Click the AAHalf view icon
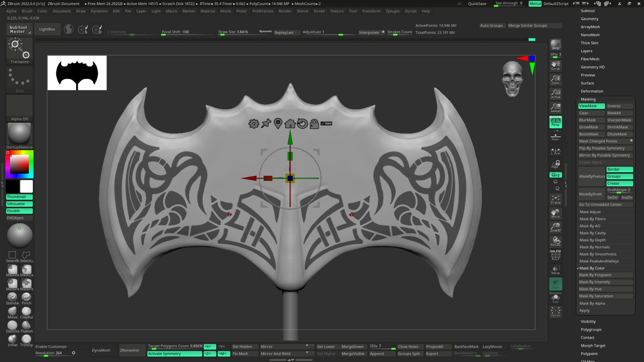This screenshot has width=644, height=362. click(x=555, y=108)
